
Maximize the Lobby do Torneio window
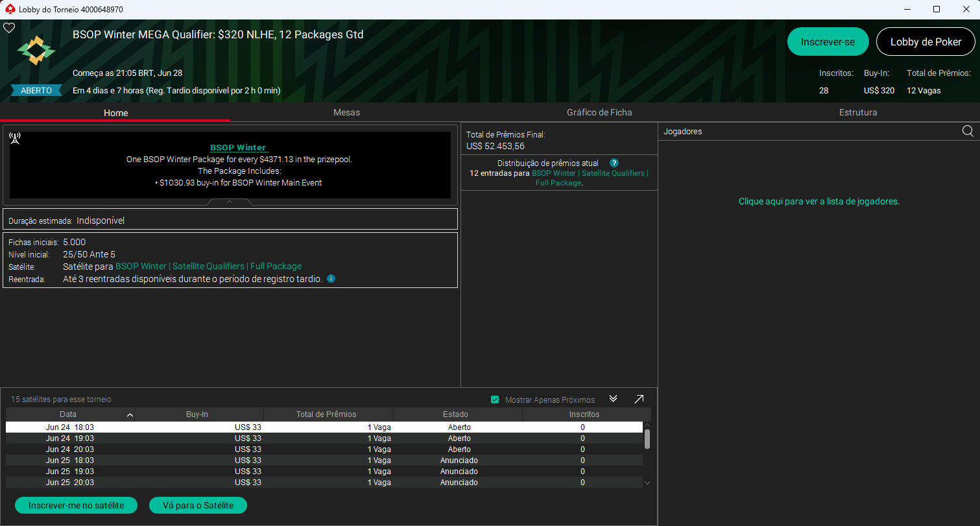(937, 9)
